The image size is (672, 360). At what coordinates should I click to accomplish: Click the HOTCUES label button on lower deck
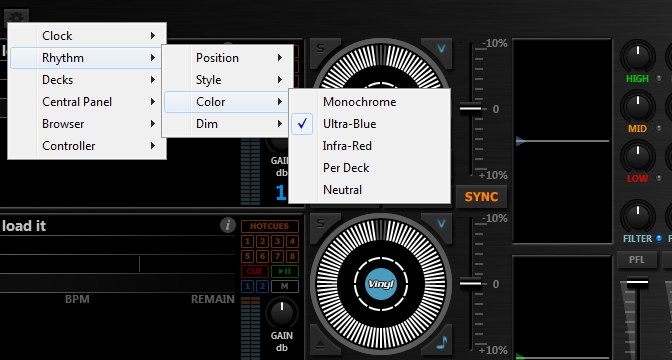click(270, 226)
